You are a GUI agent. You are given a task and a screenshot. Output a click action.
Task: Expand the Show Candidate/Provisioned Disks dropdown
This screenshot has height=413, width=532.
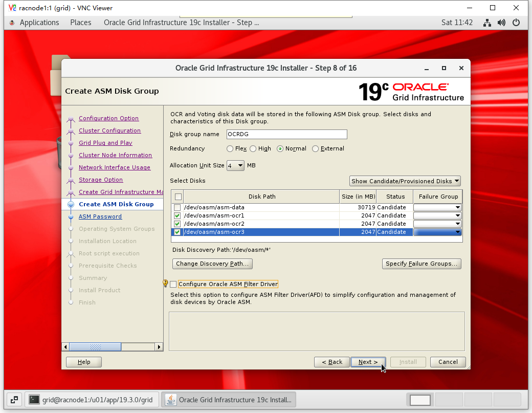coord(405,181)
